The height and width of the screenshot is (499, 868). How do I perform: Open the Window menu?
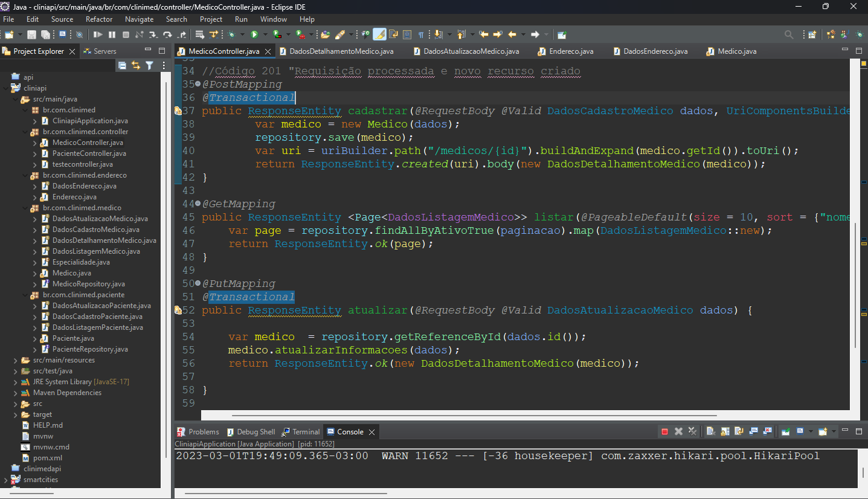click(x=274, y=19)
